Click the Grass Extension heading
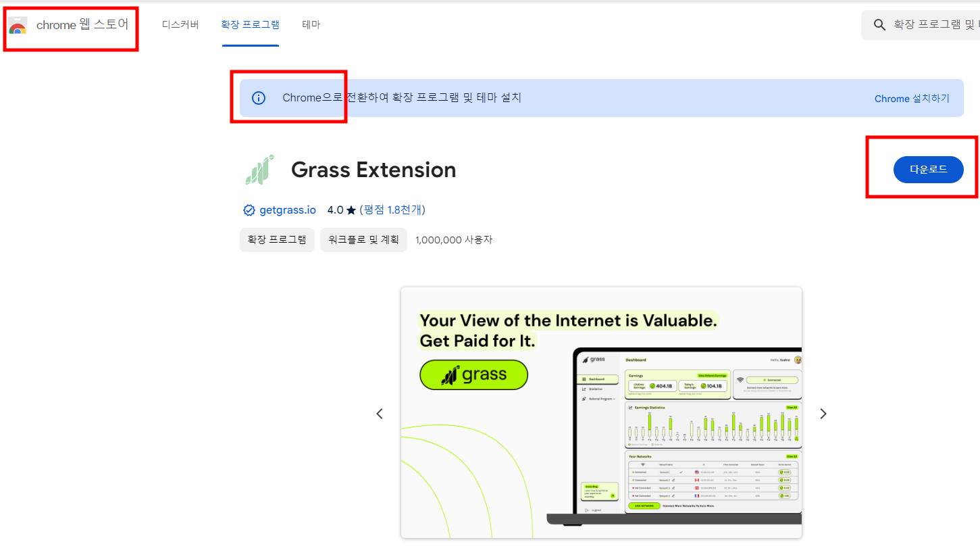This screenshot has width=980, height=557. coord(373,170)
